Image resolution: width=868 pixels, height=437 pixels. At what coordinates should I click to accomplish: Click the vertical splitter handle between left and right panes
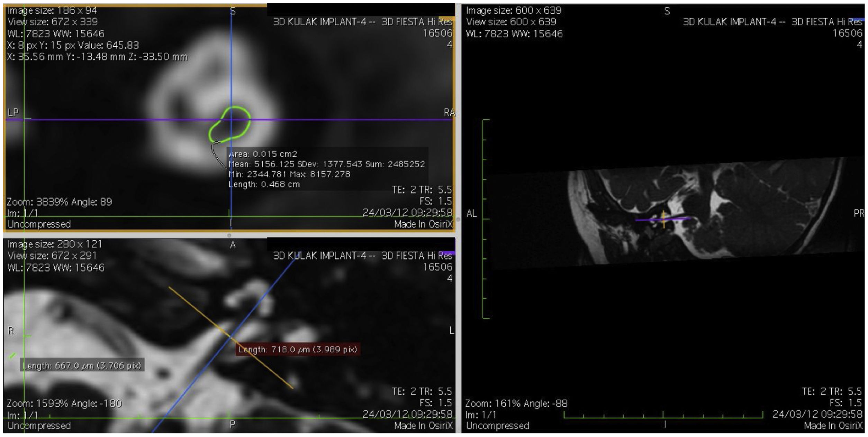[x=458, y=219]
